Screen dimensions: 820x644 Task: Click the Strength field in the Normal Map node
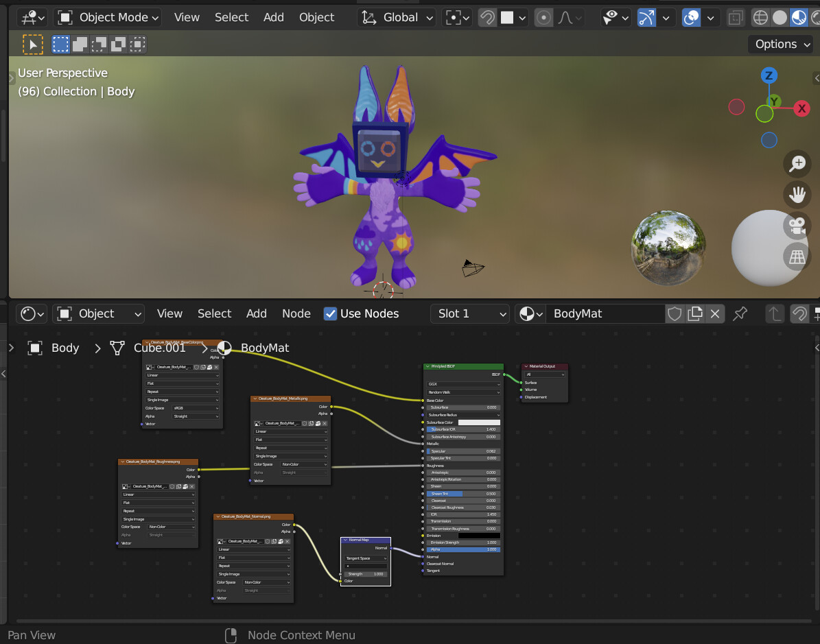point(366,575)
